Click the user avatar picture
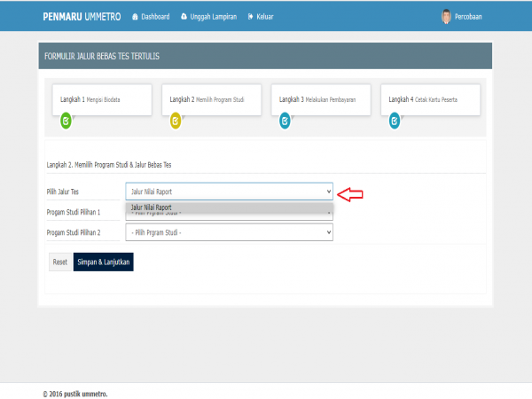532x399 pixels. [446, 17]
